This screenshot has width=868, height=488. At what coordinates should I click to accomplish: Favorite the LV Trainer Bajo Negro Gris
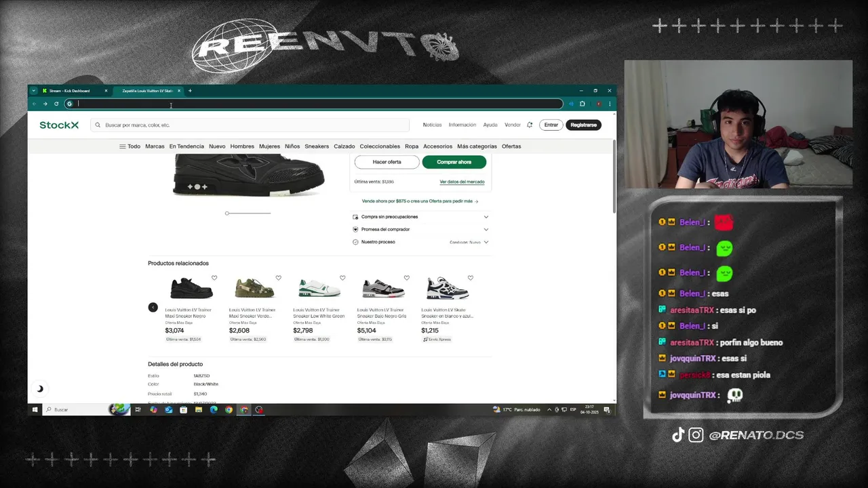click(407, 278)
